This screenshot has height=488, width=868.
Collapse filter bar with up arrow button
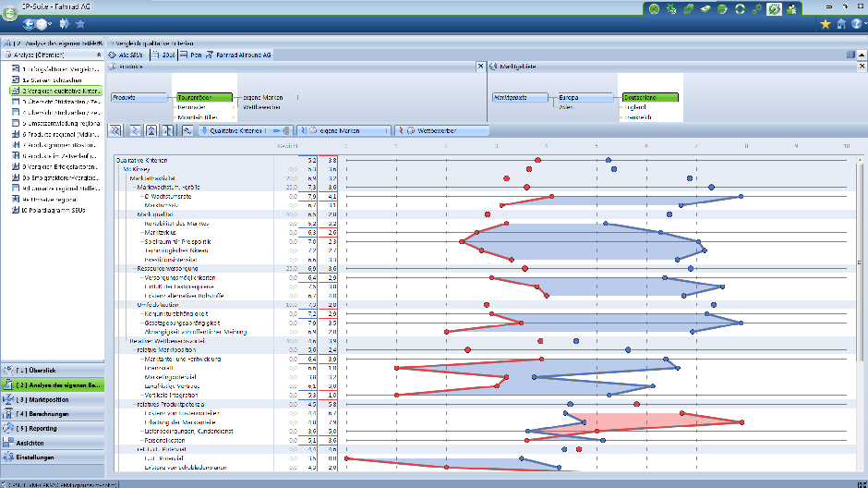click(862, 55)
